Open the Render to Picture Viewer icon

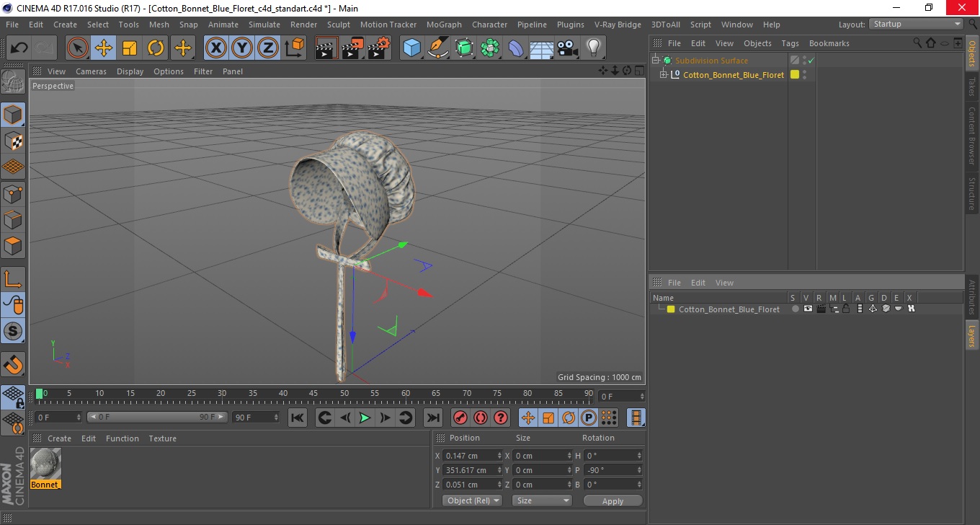(x=352, y=48)
